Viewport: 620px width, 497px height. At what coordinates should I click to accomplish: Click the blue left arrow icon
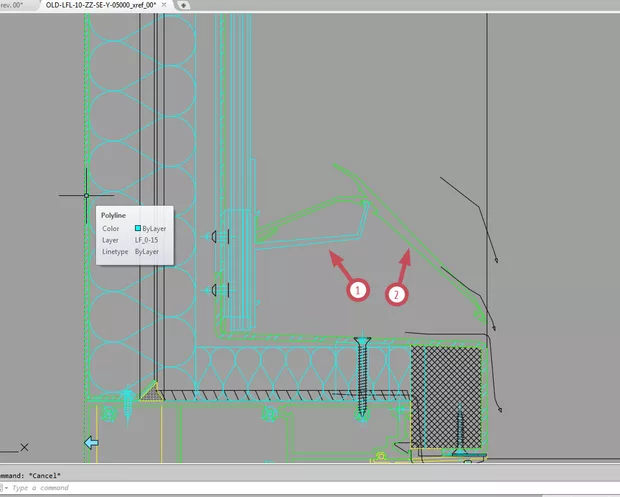91,442
